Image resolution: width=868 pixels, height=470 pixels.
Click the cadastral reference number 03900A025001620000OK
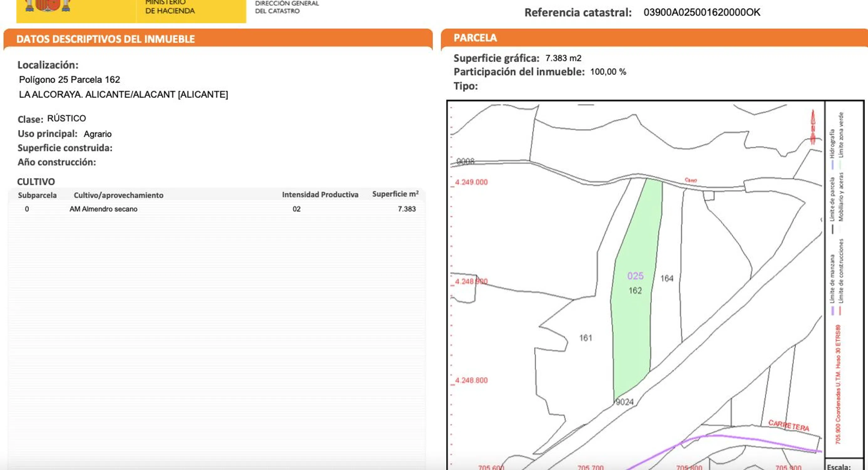pos(702,13)
